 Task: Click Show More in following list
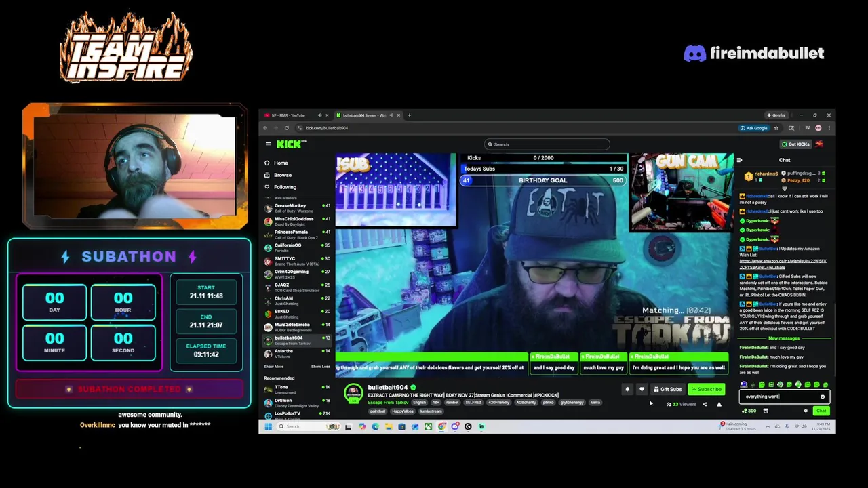(273, 367)
